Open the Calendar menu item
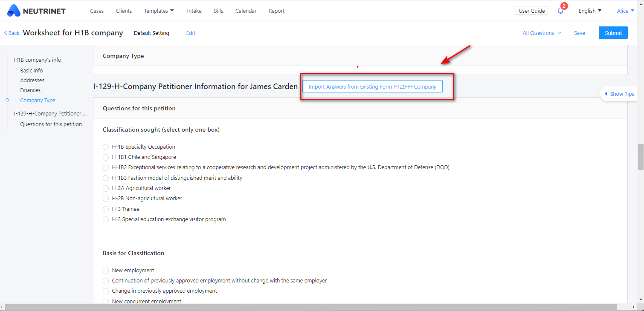644x311 pixels. click(246, 11)
